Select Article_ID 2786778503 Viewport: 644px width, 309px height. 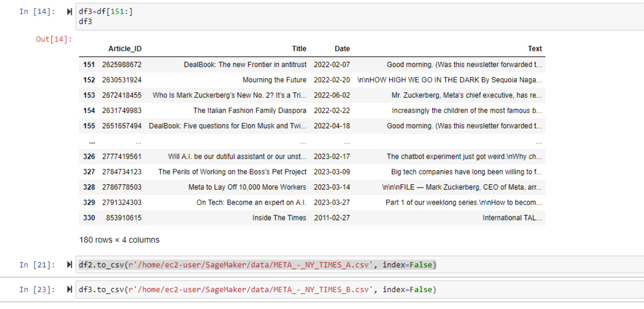122,187
